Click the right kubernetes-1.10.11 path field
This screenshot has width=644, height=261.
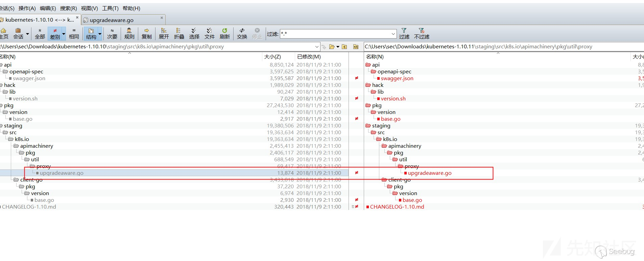click(504, 47)
